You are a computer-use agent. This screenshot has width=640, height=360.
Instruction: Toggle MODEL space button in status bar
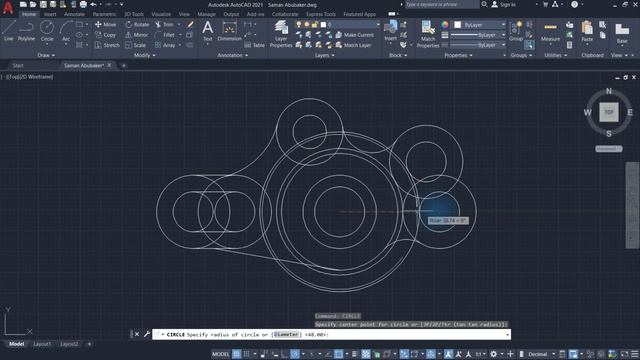[x=220, y=354]
